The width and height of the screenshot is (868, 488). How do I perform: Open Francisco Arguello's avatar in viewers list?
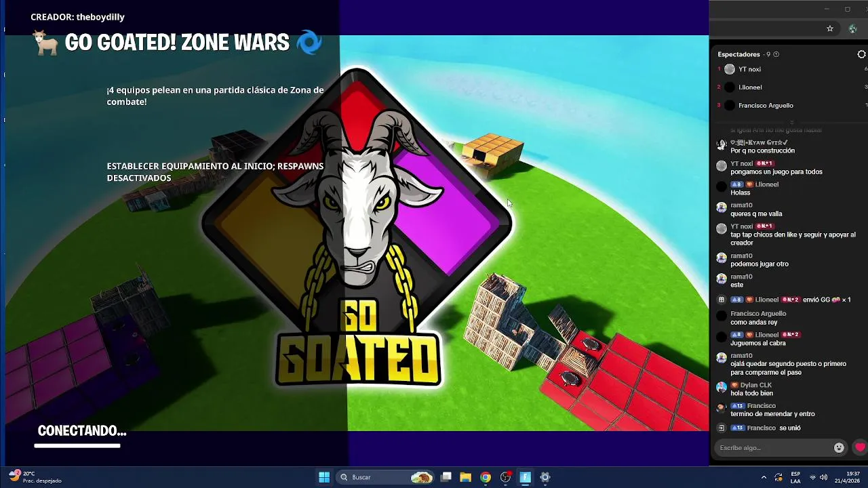[x=730, y=105]
